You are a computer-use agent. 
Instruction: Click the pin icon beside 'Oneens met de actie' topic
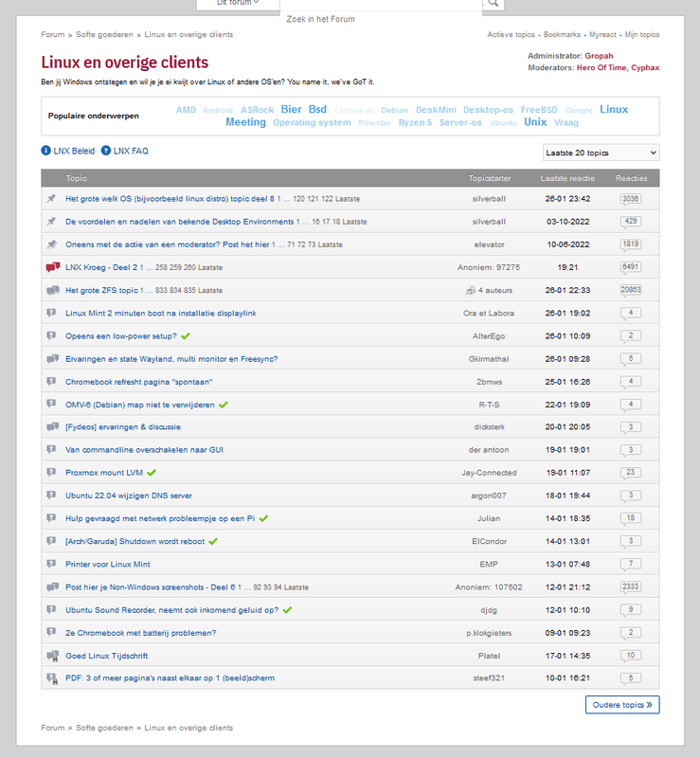(x=51, y=244)
